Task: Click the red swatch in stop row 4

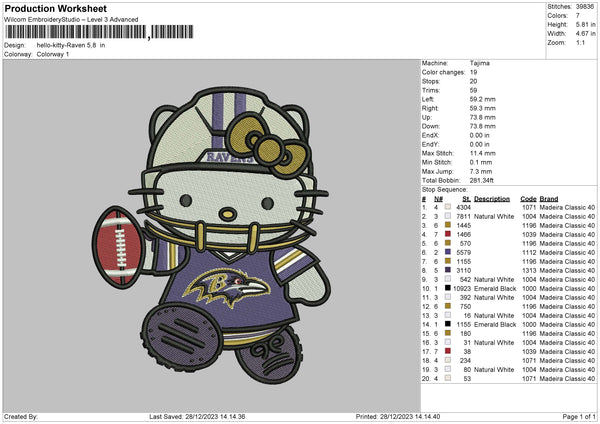Action: point(448,234)
